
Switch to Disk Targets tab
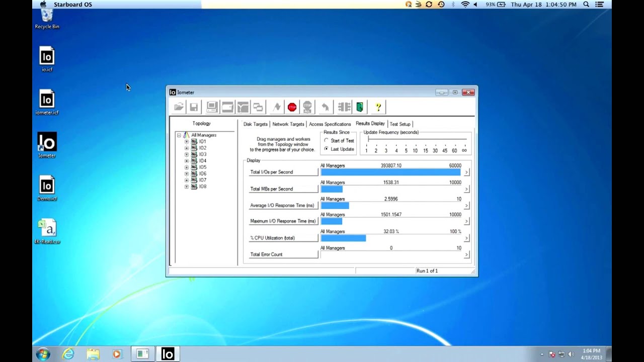click(255, 124)
